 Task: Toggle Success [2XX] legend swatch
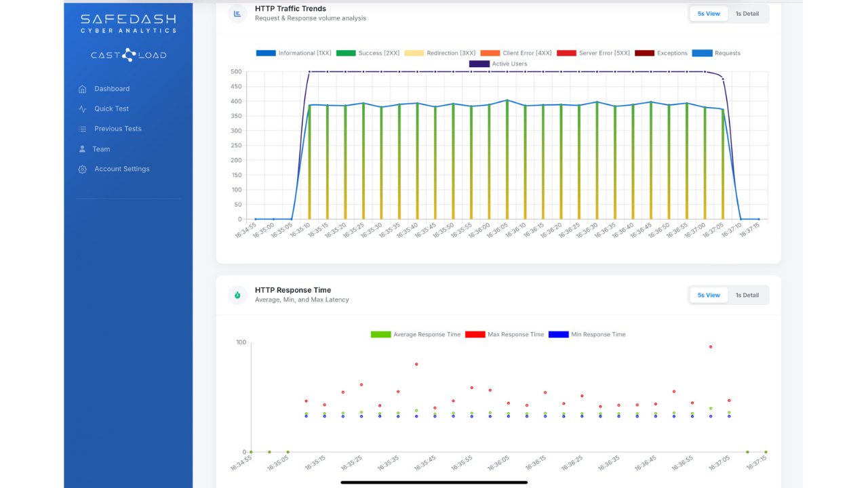click(346, 53)
